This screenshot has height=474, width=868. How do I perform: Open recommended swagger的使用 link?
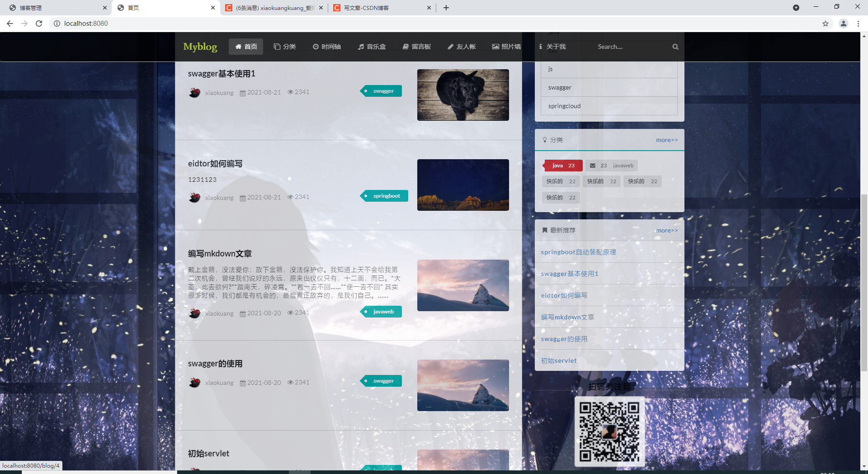click(564, 339)
